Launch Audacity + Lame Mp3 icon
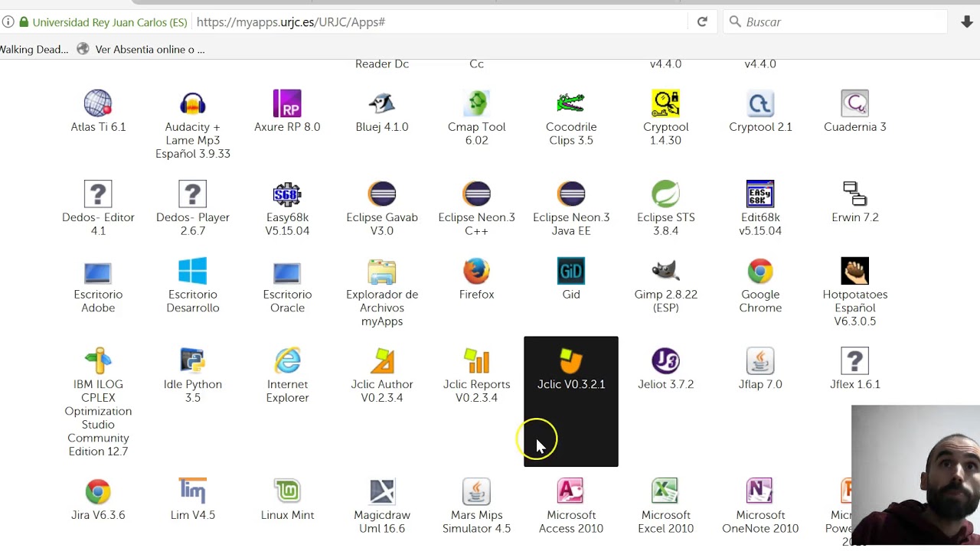Viewport: 980px width, 551px height. point(193,103)
